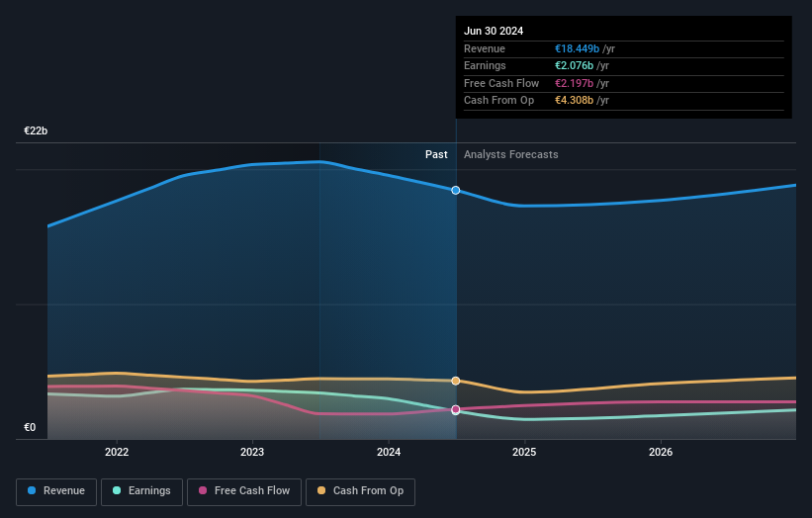Toggle the Earnings legend series
812x518 pixels.
pyautogui.click(x=141, y=491)
